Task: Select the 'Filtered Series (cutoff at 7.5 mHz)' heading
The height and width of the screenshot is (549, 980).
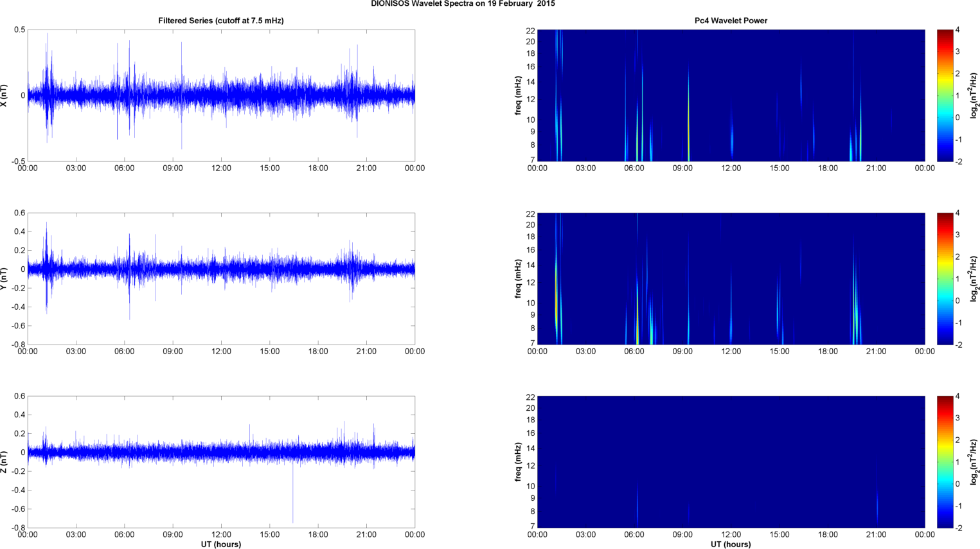Action: coord(221,21)
